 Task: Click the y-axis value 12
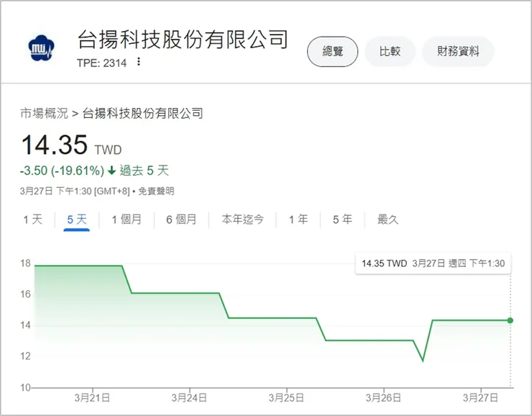pos(25,356)
